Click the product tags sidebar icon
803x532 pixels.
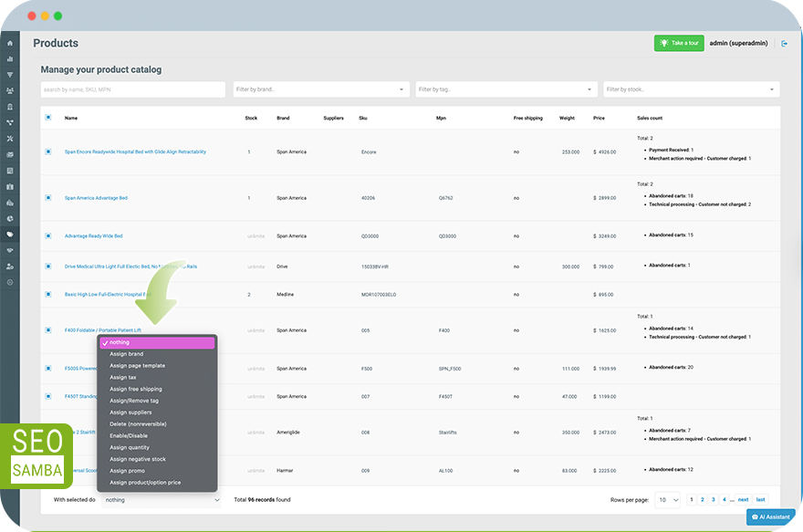click(10, 234)
